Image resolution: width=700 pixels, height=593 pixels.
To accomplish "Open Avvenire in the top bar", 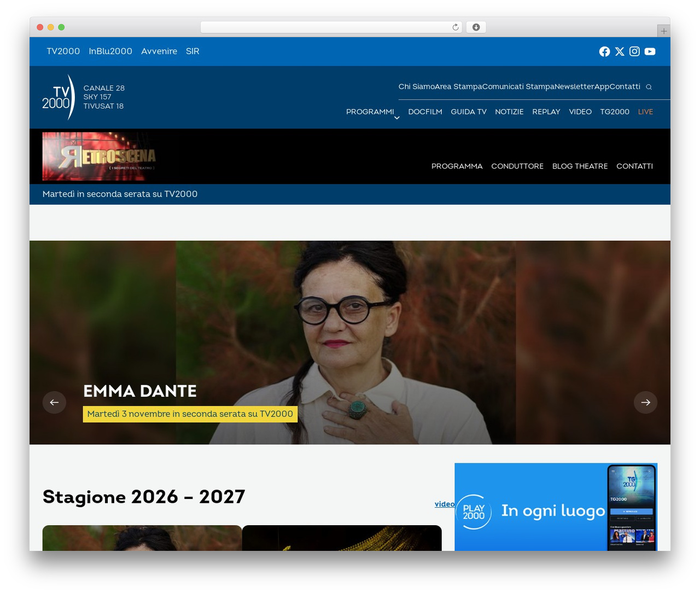I will coord(159,51).
